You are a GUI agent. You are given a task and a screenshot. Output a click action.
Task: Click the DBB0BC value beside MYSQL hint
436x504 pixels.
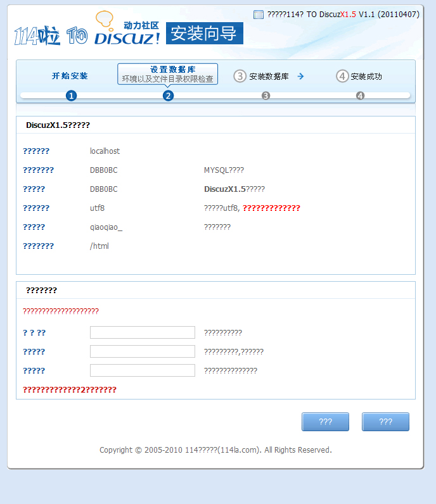pyautogui.click(x=103, y=170)
